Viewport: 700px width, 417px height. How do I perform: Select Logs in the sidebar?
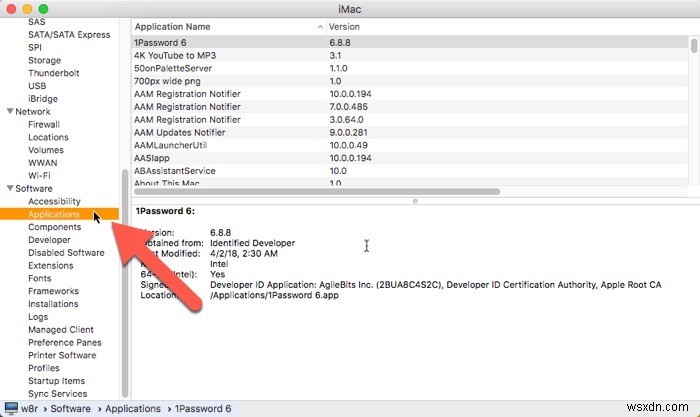[38, 317]
